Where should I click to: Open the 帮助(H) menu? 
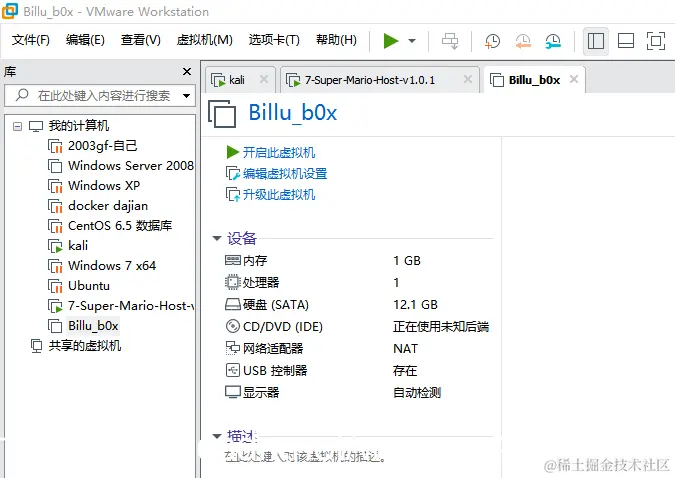coord(336,40)
